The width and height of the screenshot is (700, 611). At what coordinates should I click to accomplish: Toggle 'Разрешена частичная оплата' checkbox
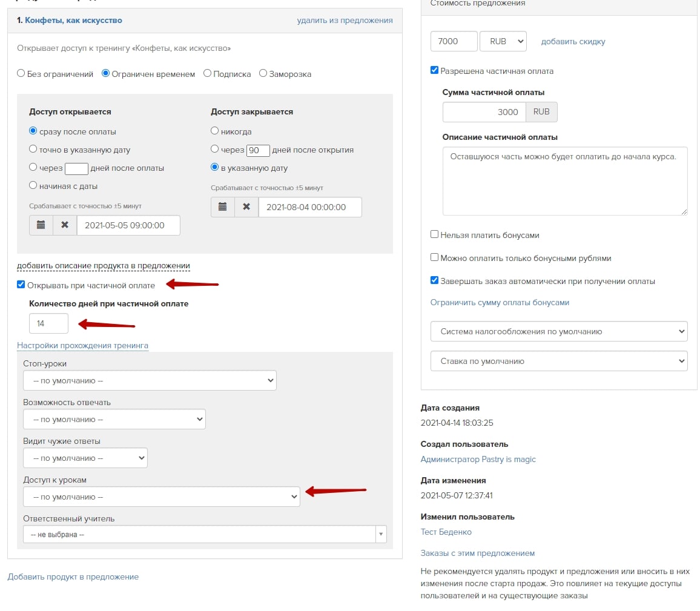point(434,70)
